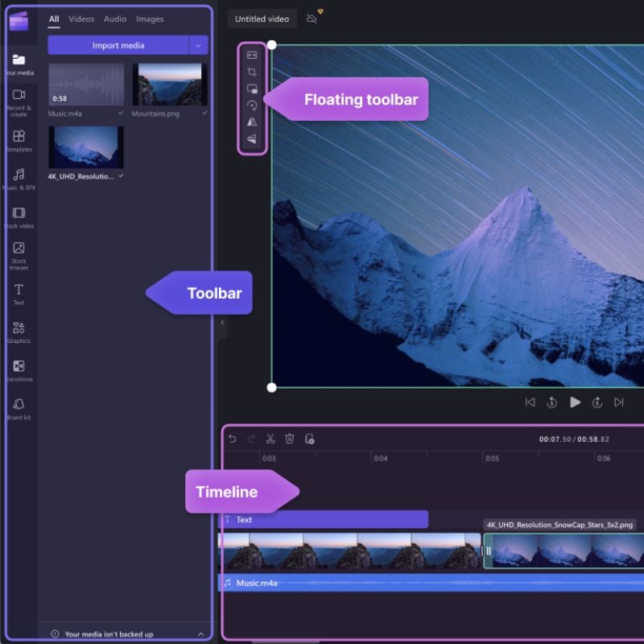Screen dimensions: 644x644
Task: Expand the Import media dropdown chevron
Action: click(198, 45)
